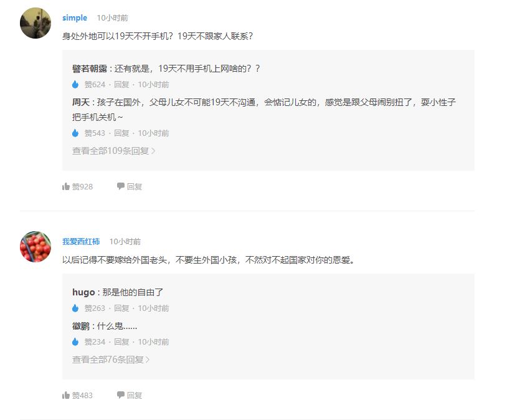Viewport: 520px width, 420px height.
Task: Click thumbs-up icon with 赞928
Action: [65, 186]
